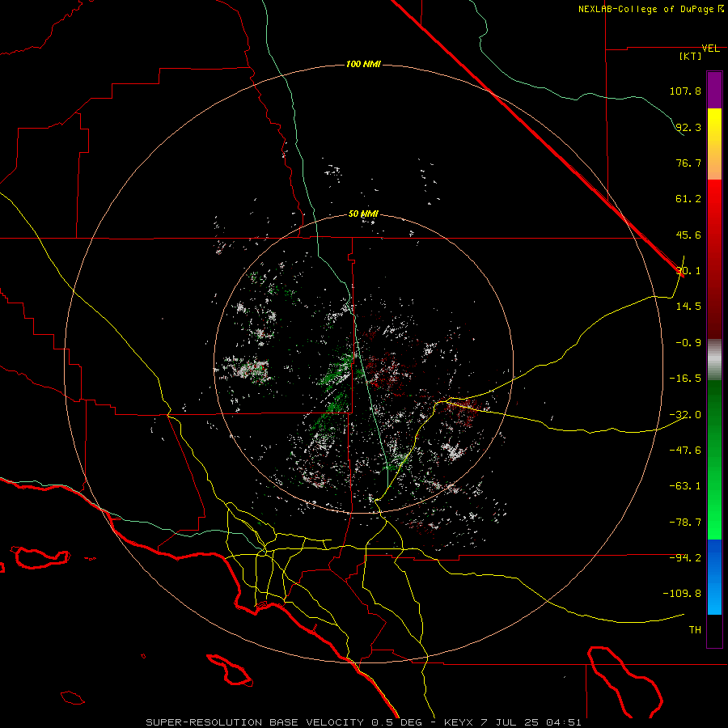This screenshot has height=728, width=728.
Task: Click the 50 NMI range ring label
Action: (x=363, y=214)
